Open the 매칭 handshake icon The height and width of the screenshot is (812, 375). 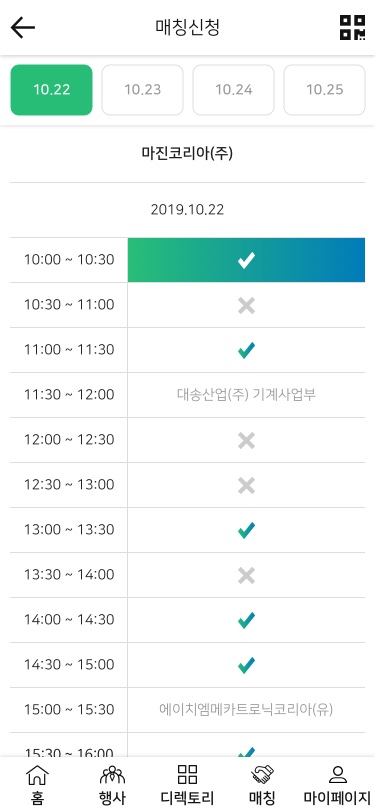pos(262,785)
